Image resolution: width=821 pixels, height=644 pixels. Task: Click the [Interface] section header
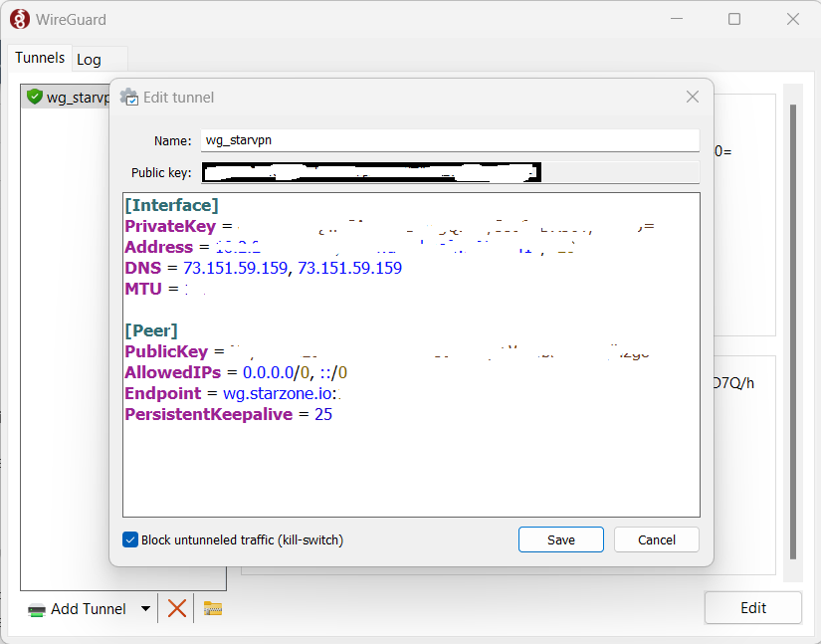pos(171,205)
